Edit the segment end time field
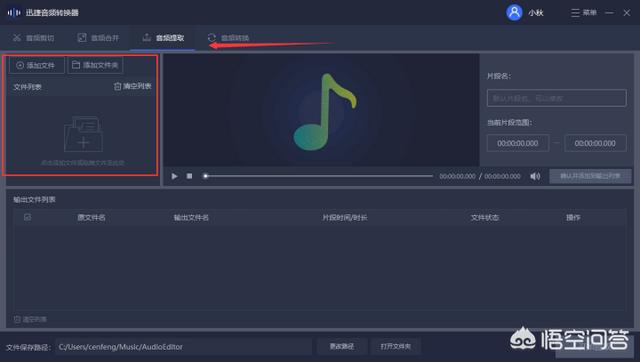 click(x=595, y=143)
